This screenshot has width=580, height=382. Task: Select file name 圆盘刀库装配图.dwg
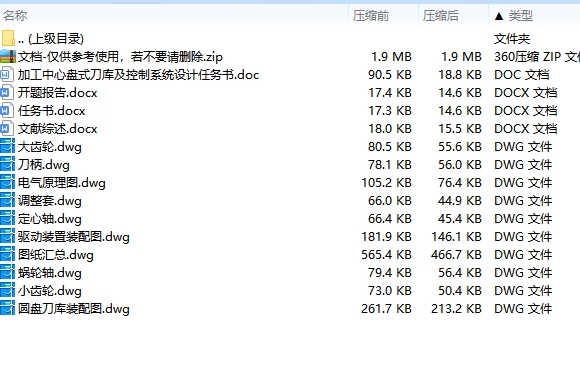(74, 309)
